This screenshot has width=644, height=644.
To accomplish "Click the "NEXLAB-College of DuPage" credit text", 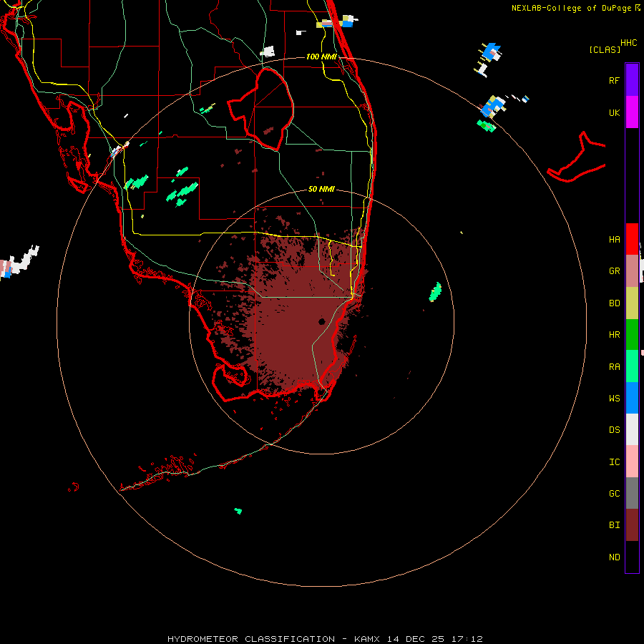I will [x=571, y=8].
